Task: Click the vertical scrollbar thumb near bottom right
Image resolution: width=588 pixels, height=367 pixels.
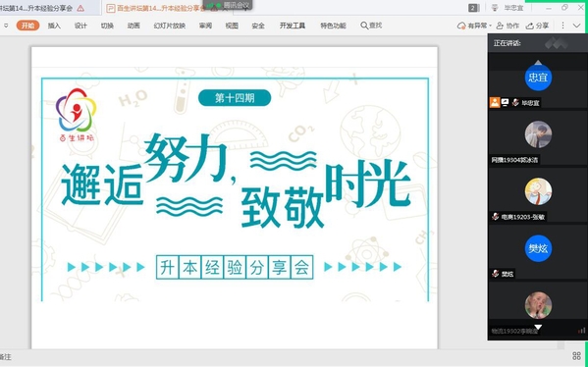Action: pyautogui.click(x=561, y=344)
